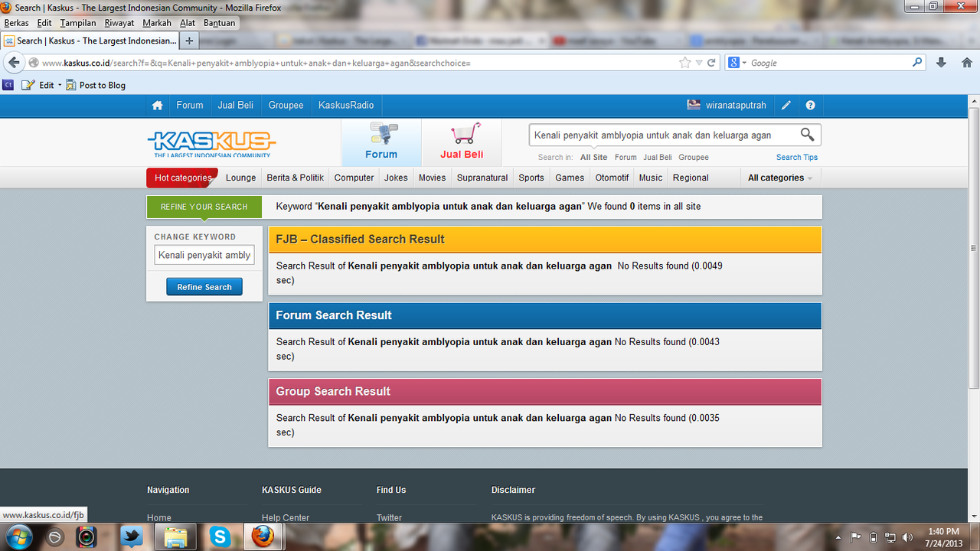Bookmark page with the star icon
The image size is (980, 551).
[685, 63]
